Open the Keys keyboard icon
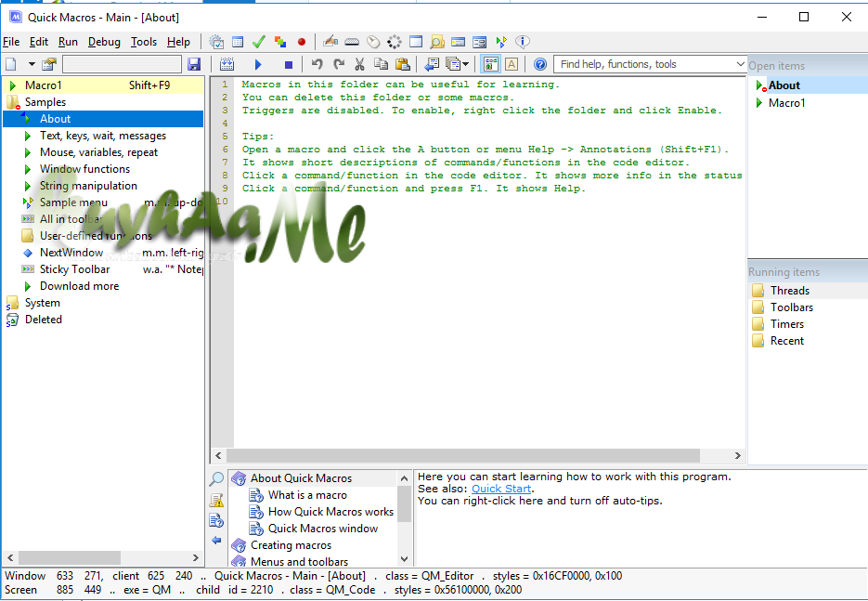The image size is (868, 601). pos(352,42)
